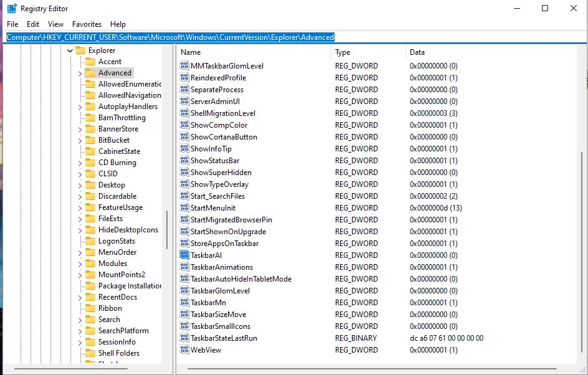The height and width of the screenshot is (375, 588).
Task: Select the SearchPlatform key
Action: 123,331
